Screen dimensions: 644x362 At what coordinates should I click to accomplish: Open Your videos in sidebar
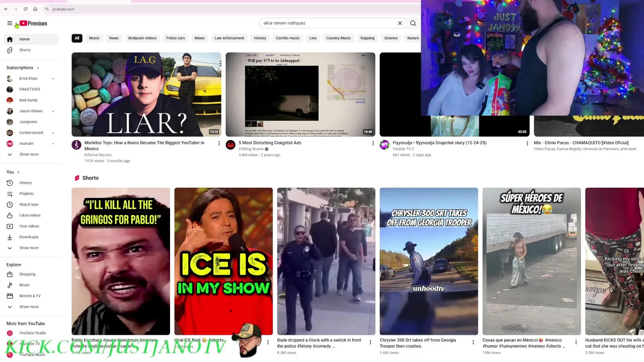(30, 226)
